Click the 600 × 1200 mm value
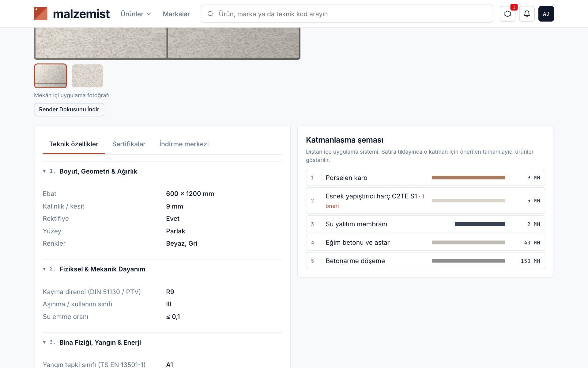The image size is (588, 368). 190,194
